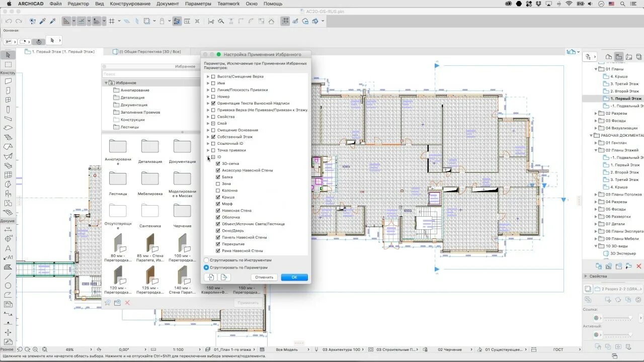The height and width of the screenshot is (362, 644).
Task: Select 'Сгруппировать по Параметрам' radio button
Action: pos(206,267)
